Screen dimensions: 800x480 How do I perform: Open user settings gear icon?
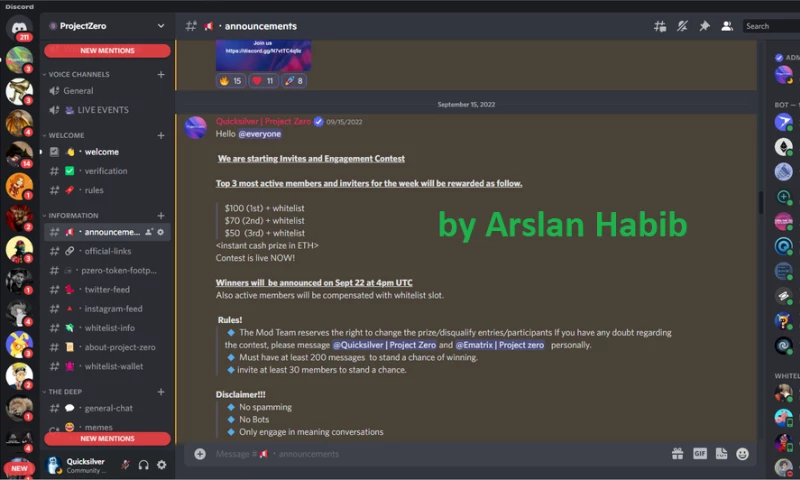point(161,464)
